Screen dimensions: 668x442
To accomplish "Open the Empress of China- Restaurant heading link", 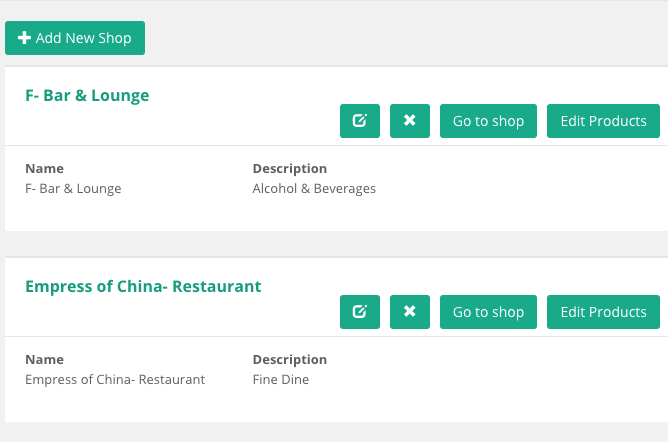I will pos(143,287).
